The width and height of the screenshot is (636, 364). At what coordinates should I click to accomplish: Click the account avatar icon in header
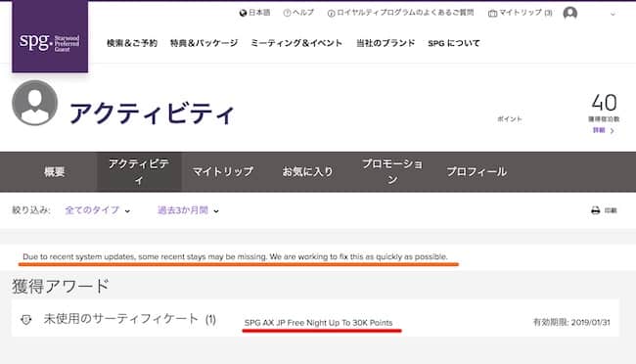(569, 13)
